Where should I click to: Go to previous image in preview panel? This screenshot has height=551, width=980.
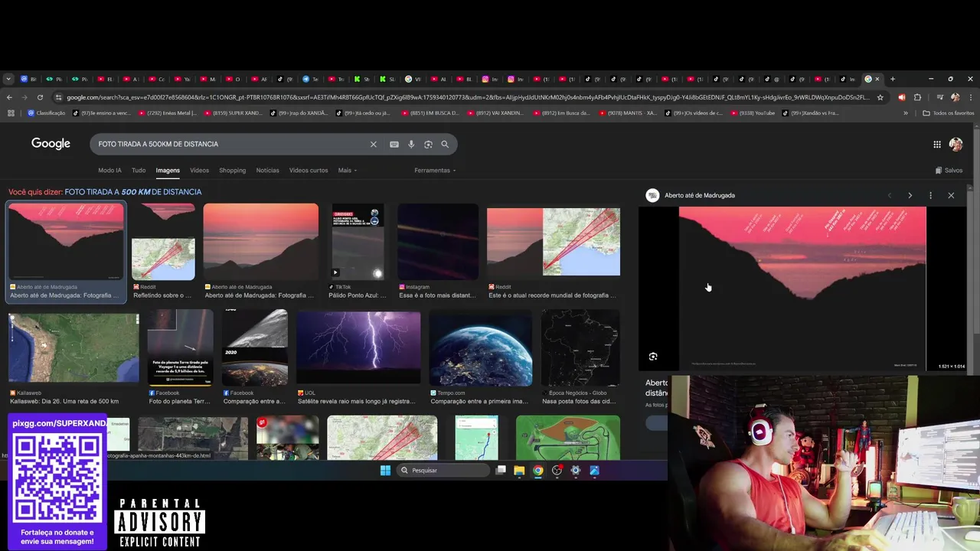coord(890,195)
